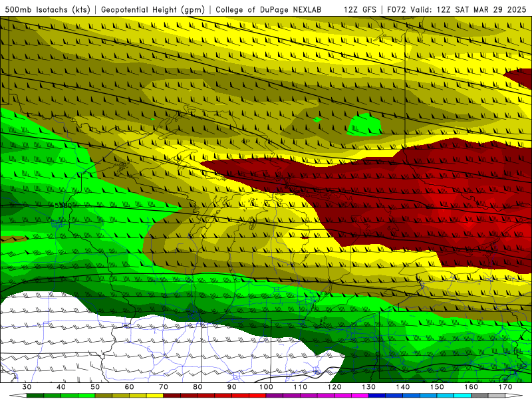Click the legend value 40
The height and width of the screenshot is (399, 532).
[x=61, y=387]
